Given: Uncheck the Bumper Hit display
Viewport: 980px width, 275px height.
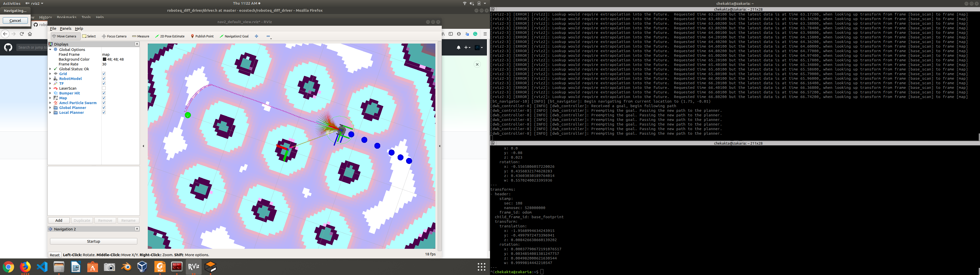Looking at the screenshot, I should (x=103, y=93).
